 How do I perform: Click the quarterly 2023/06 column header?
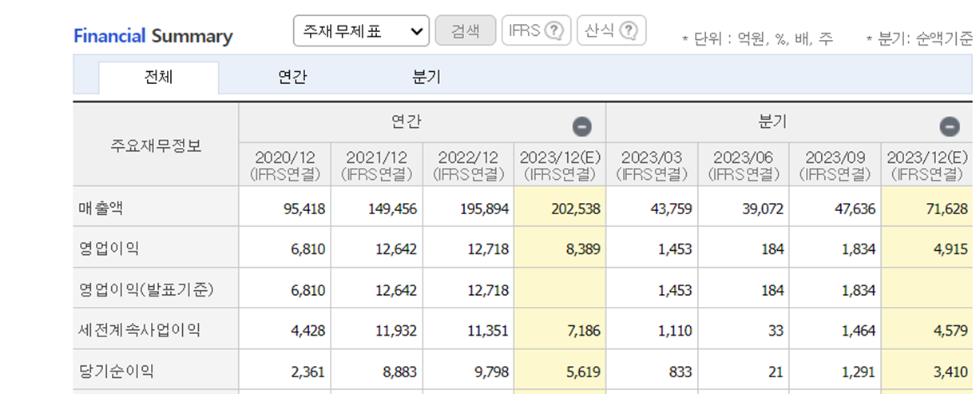[x=744, y=165]
